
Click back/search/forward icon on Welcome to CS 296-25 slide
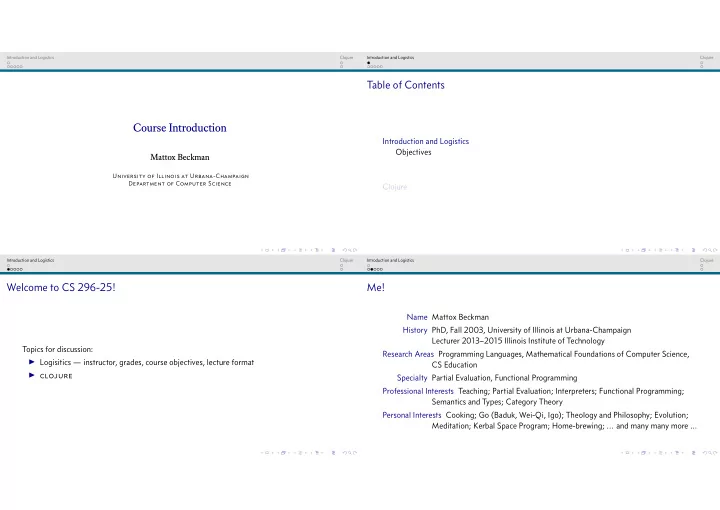(350, 453)
